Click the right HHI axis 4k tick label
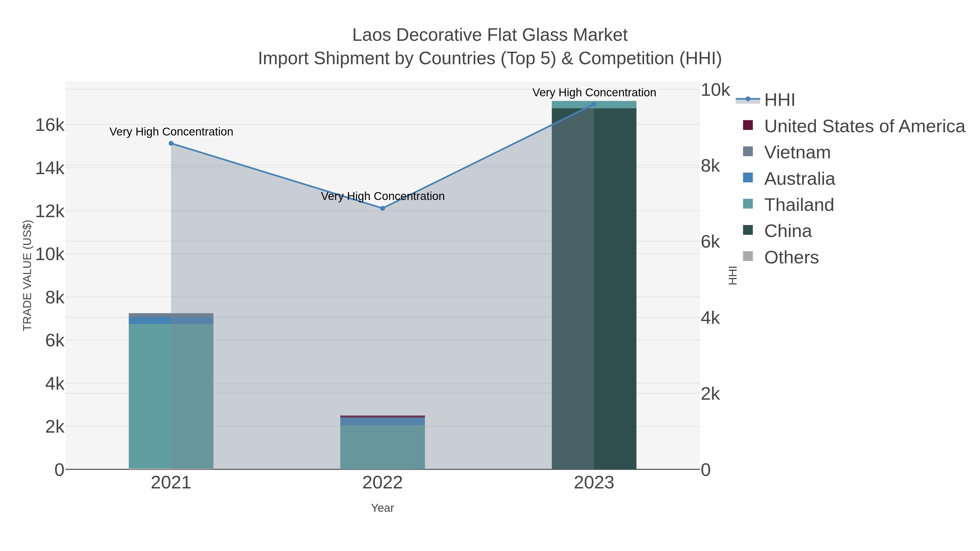The width and height of the screenshot is (980, 551). 710,318
